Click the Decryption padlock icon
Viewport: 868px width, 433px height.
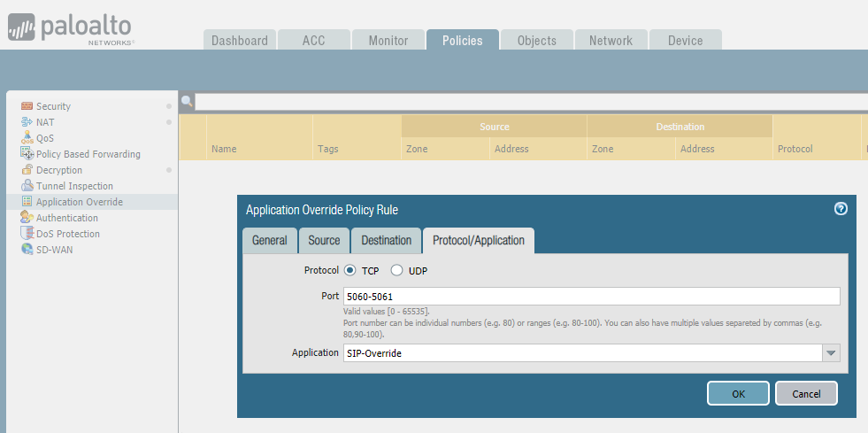click(27, 169)
